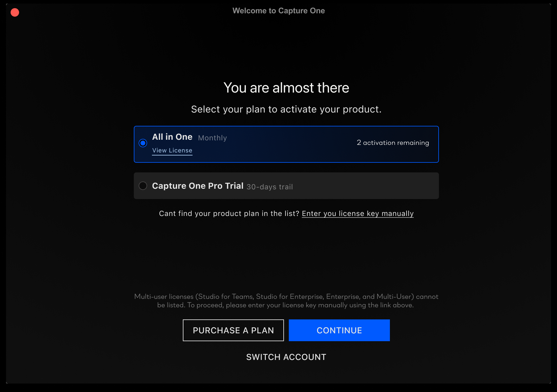Click the 'All in One' plan title

pos(172,137)
